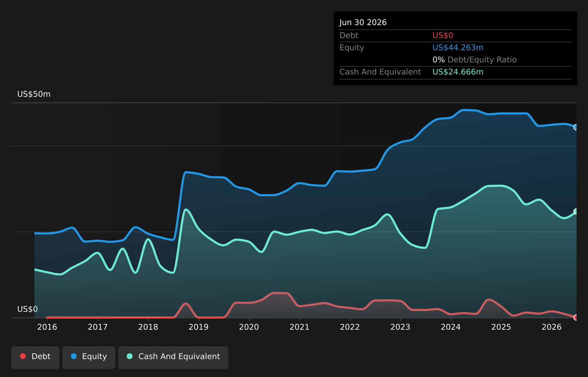Image resolution: width=588 pixels, height=377 pixels.
Task: Click the US$0 y-axis label
Action: coord(28,309)
